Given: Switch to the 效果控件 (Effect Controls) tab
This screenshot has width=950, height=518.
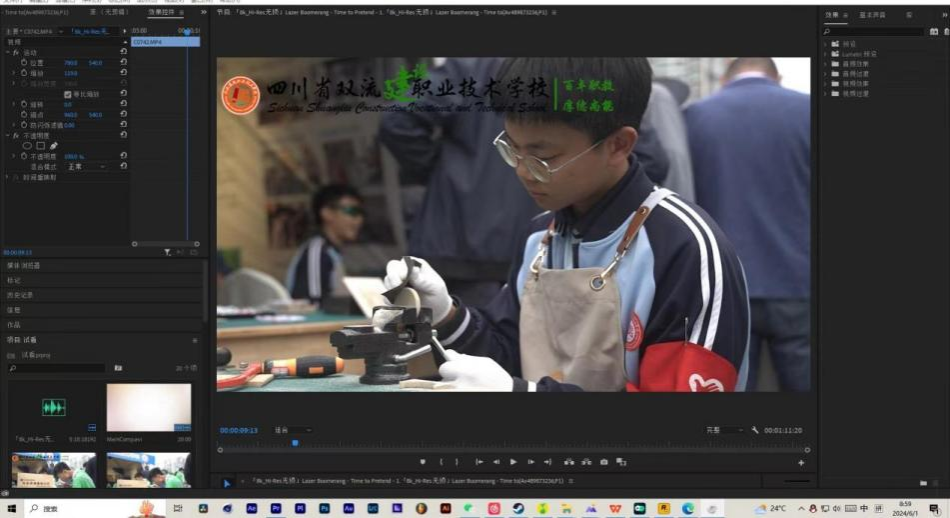Looking at the screenshot, I should (x=162, y=12).
